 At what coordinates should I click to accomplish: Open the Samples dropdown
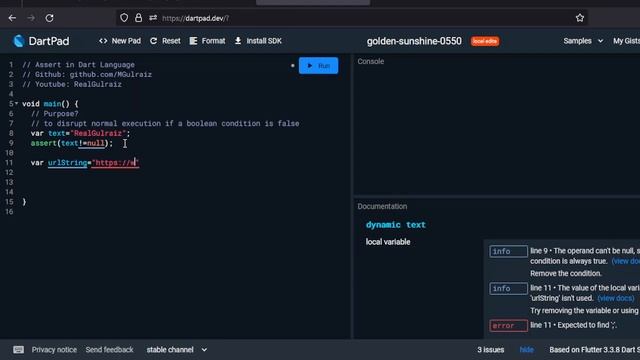(x=583, y=41)
